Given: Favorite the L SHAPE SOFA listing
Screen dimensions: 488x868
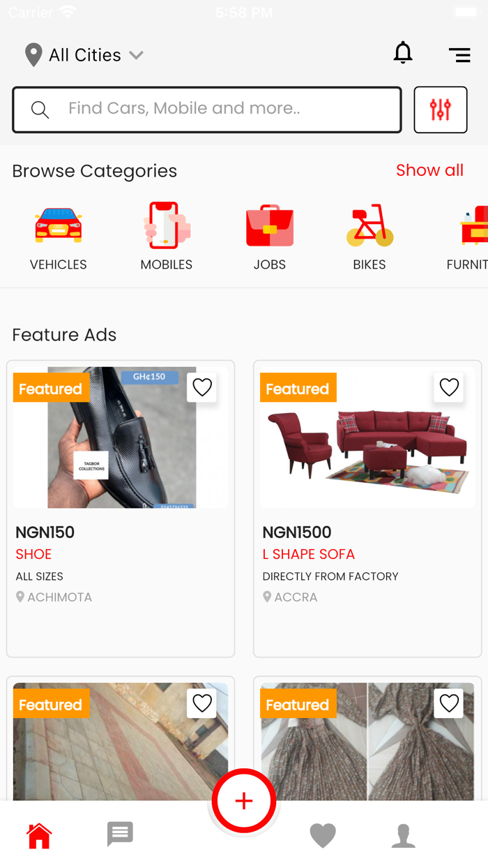Looking at the screenshot, I should pos(448,387).
